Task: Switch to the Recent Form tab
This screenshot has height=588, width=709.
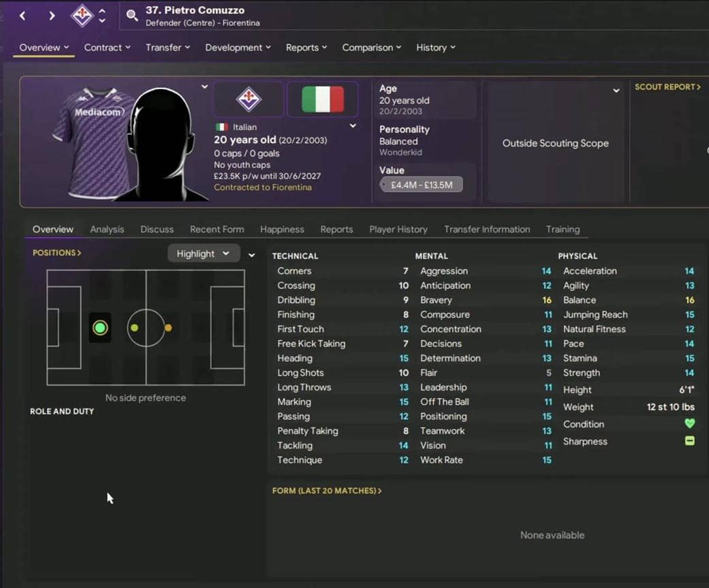Action: pyautogui.click(x=217, y=229)
